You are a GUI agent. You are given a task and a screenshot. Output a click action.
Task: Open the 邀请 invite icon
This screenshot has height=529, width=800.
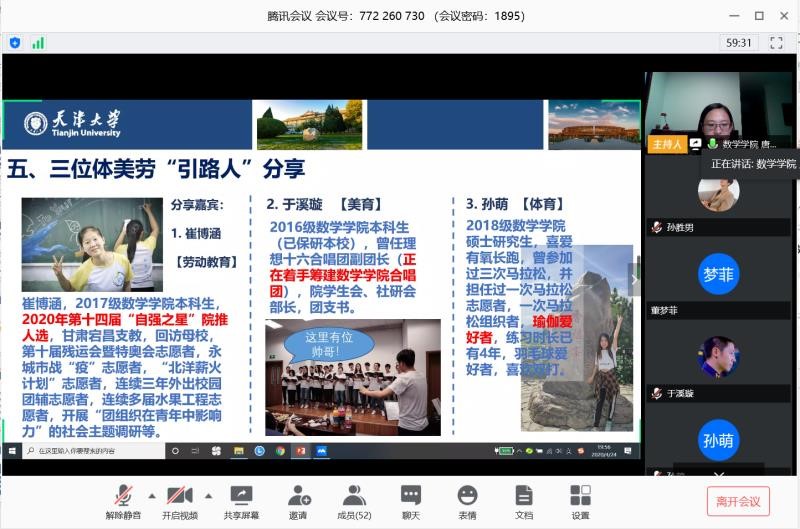[x=298, y=501]
